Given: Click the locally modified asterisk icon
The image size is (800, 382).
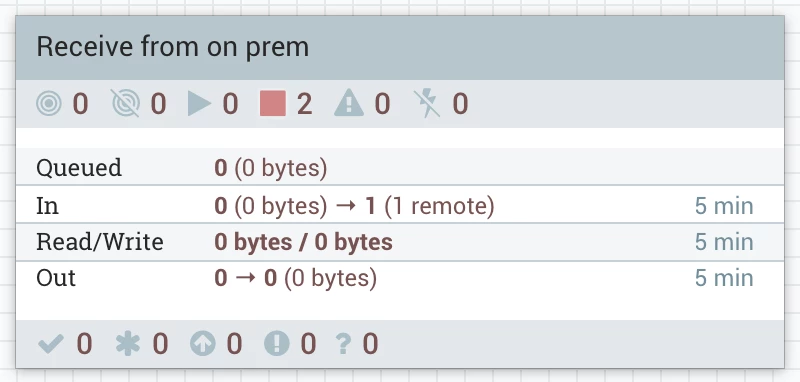Looking at the screenshot, I should [128, 344].
